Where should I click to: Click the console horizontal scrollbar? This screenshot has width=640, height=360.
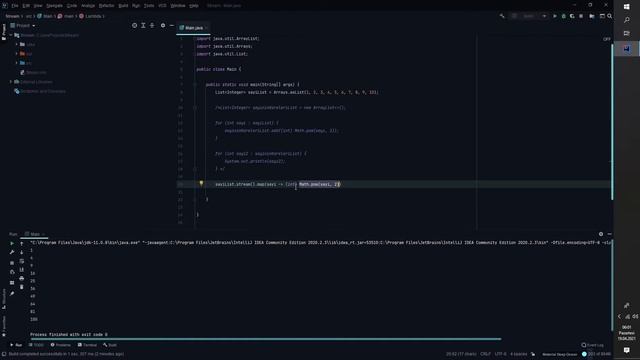click(x=265, y=339)
